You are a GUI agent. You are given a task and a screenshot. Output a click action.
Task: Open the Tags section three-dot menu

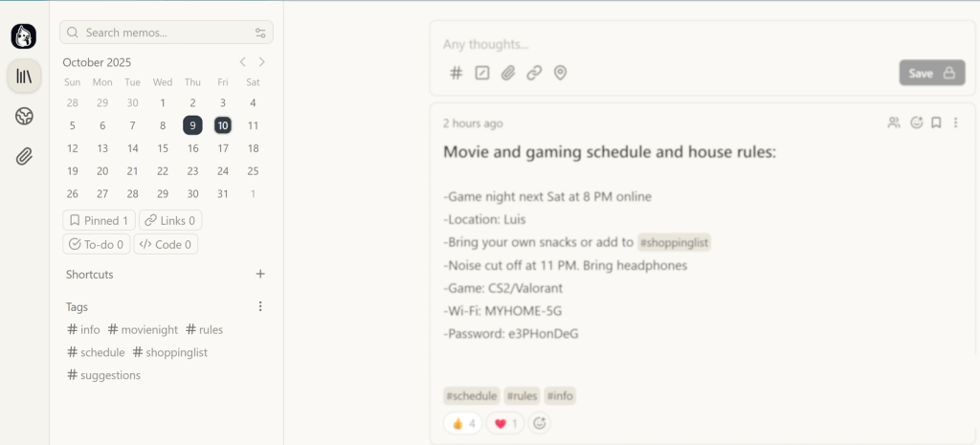260,307
